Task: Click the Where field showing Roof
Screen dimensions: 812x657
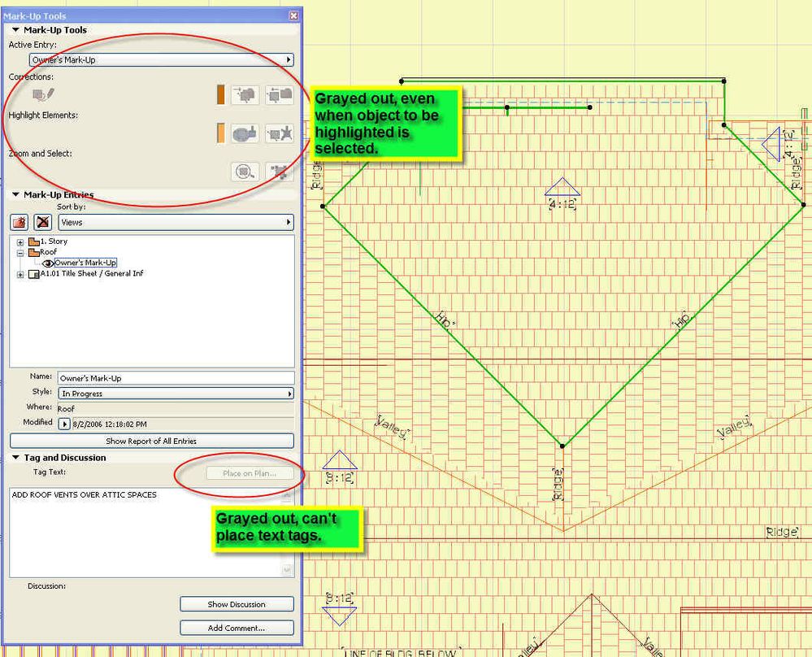Action: pos(176,408)
